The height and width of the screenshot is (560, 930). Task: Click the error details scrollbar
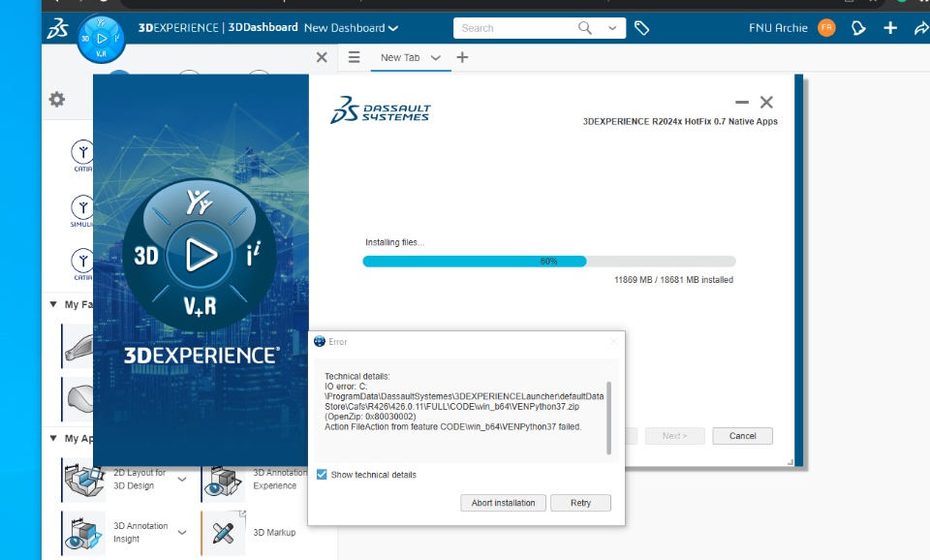[x=608, y=418]
